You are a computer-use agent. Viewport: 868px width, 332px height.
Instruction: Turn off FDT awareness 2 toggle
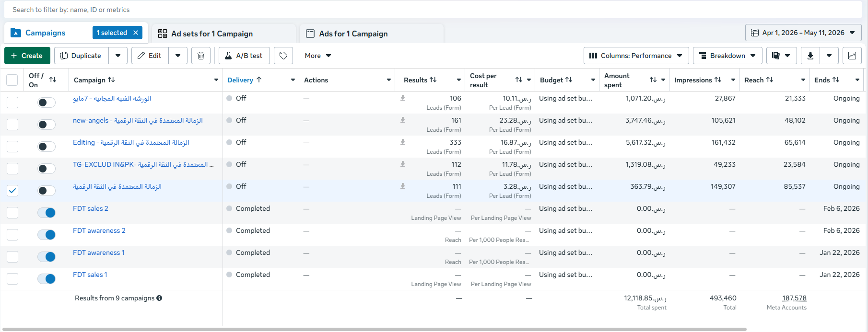[x=47, y=235]
